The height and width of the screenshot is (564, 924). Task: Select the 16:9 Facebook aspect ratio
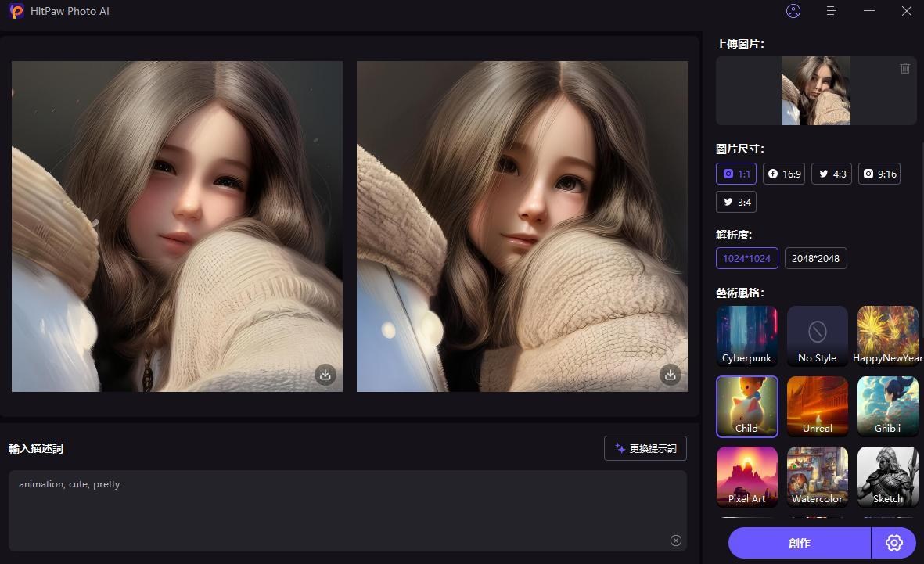[784, 174]
